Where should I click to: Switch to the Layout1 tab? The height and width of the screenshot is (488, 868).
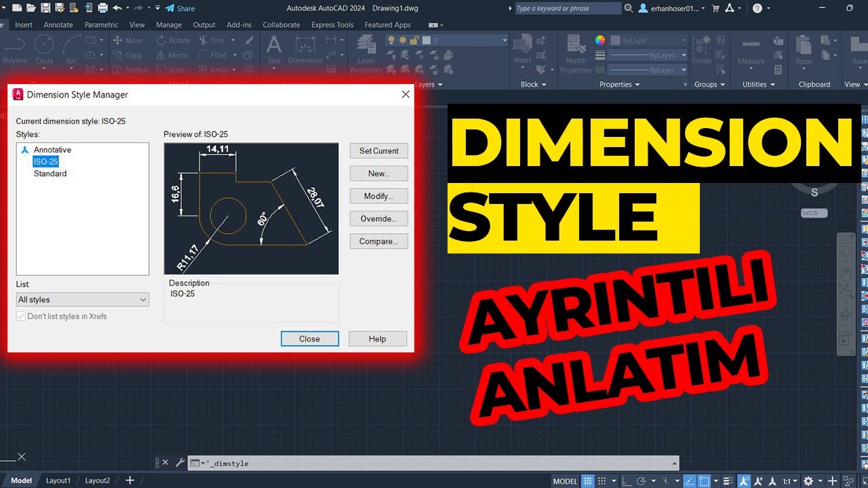click(x=58, y=481)
